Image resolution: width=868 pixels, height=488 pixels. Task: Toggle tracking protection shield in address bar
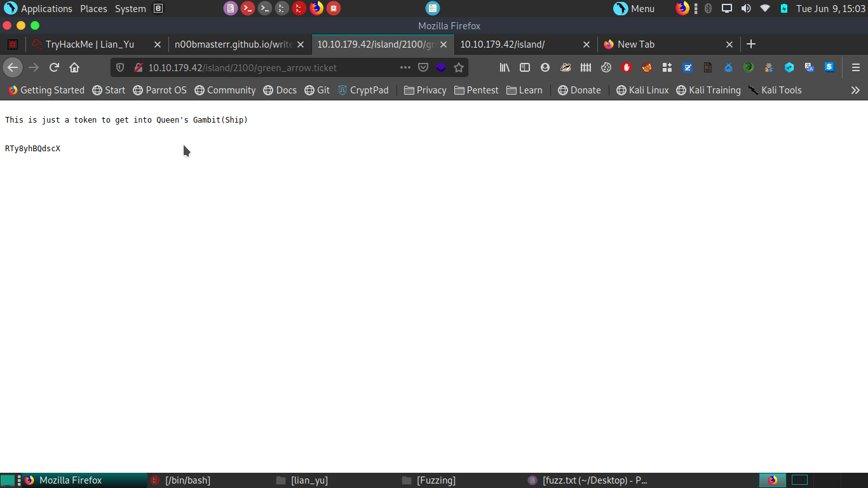[x=120, y=67]
